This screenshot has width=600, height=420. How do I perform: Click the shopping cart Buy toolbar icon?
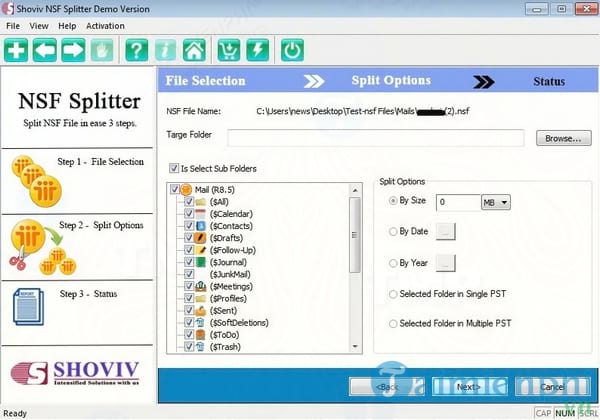pos(229,50)
